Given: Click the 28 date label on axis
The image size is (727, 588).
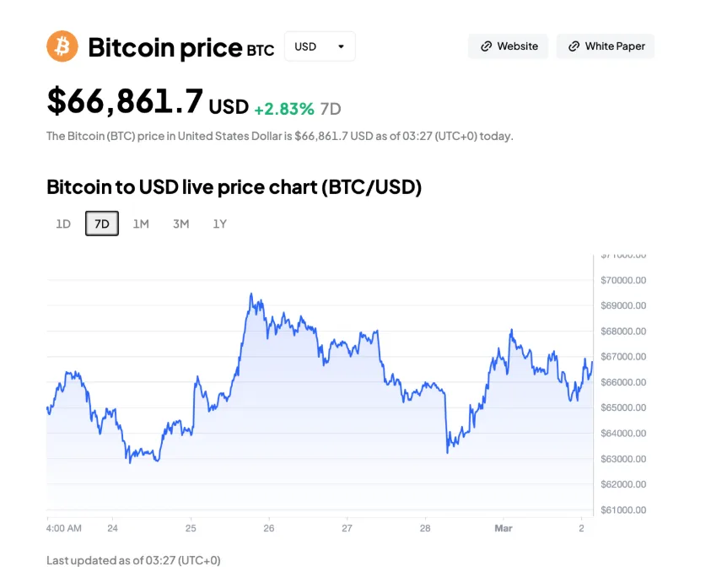Looking at the screenshot, I should point(425,528).
